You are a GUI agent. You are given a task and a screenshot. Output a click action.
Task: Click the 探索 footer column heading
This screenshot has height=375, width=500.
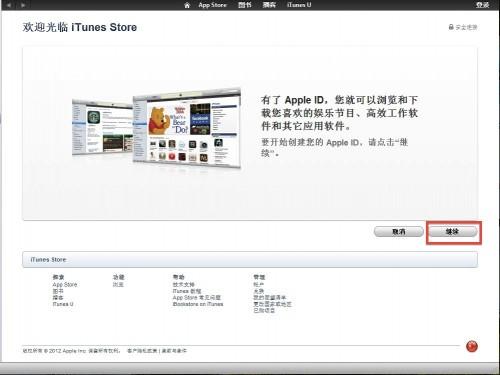click(58, 277)
